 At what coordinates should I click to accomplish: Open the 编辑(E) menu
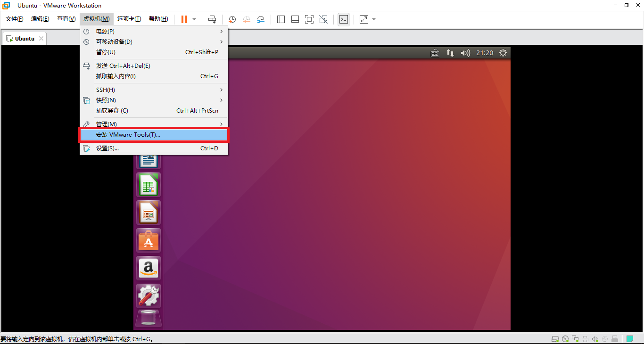(x=40, y=19)
